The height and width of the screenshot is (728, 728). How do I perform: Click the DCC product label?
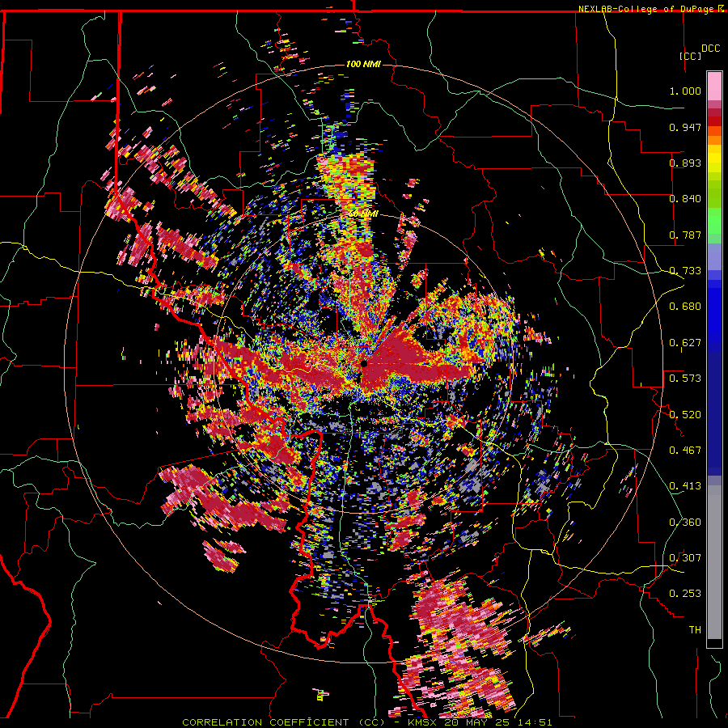710,49
